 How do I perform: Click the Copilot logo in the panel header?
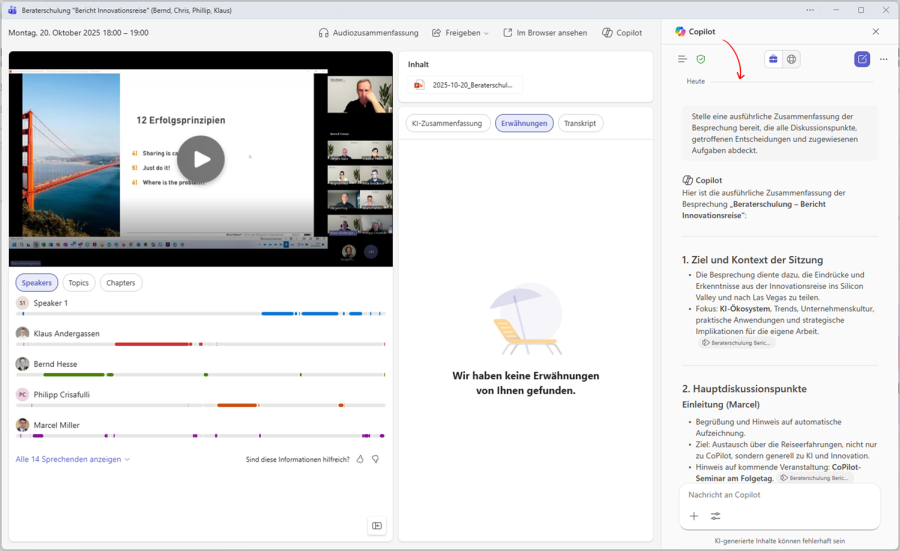coord(680,32)
